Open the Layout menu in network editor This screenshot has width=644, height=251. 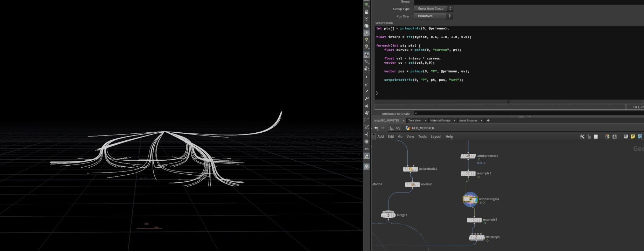pyautogui.click(x=436, y=137)
